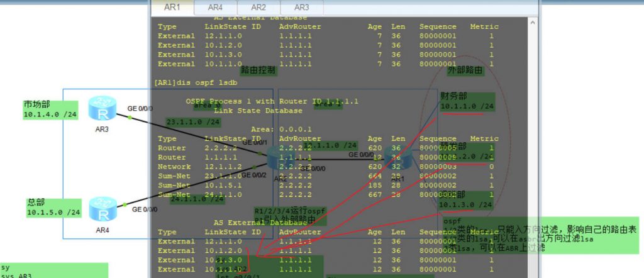Click the area 0 label

208,105
